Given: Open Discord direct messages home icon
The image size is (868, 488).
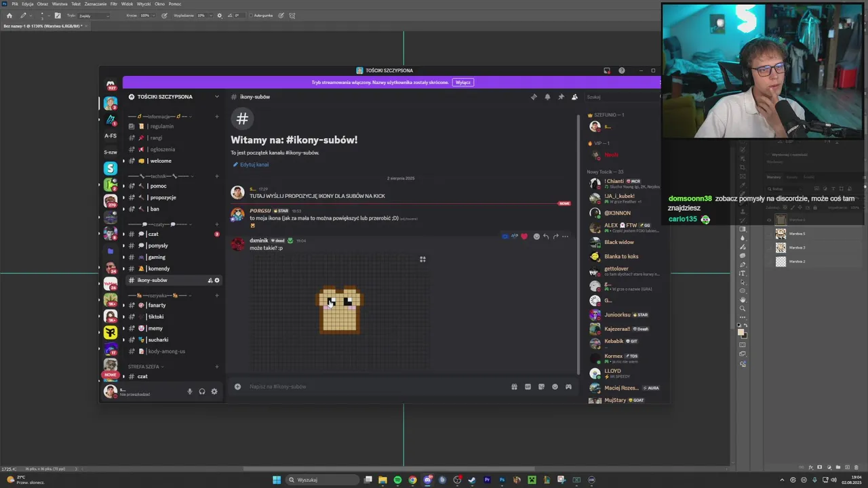Looking at the screenshot, I should pos(111,85).
